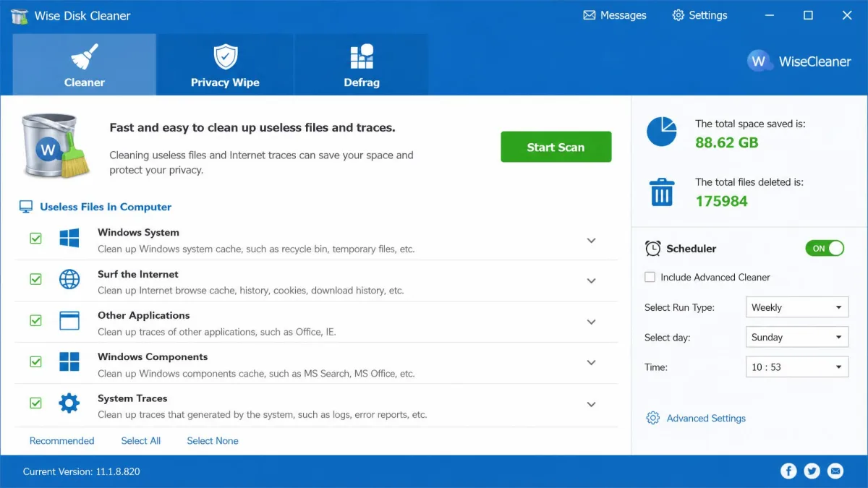
Task: Expand the Other Applications chevron
Action: click(x=591, y=322)
